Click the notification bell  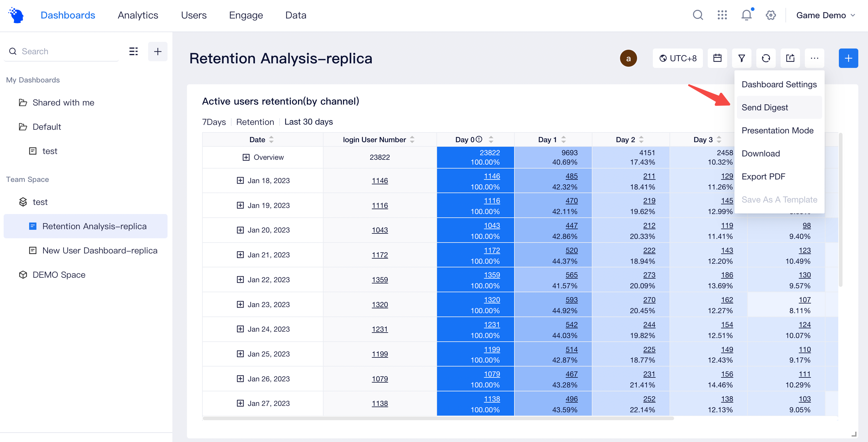[746, 15]
